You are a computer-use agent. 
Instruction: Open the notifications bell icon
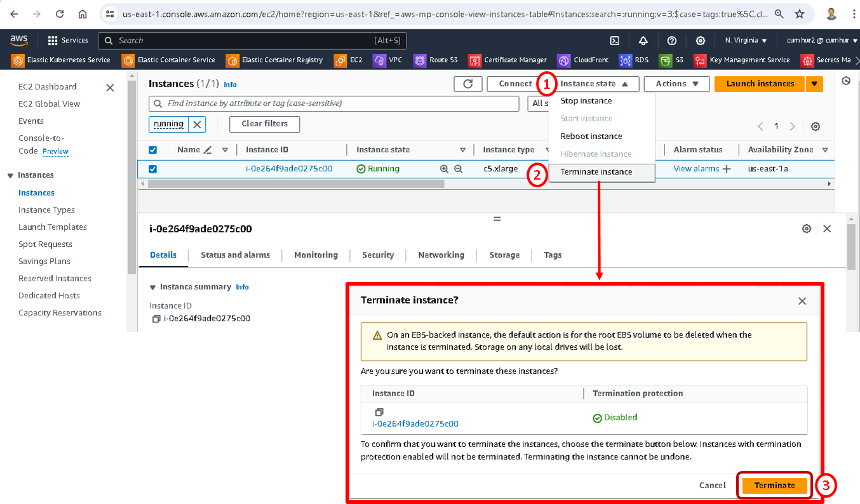pyautogui.click(x=643, y=41)
